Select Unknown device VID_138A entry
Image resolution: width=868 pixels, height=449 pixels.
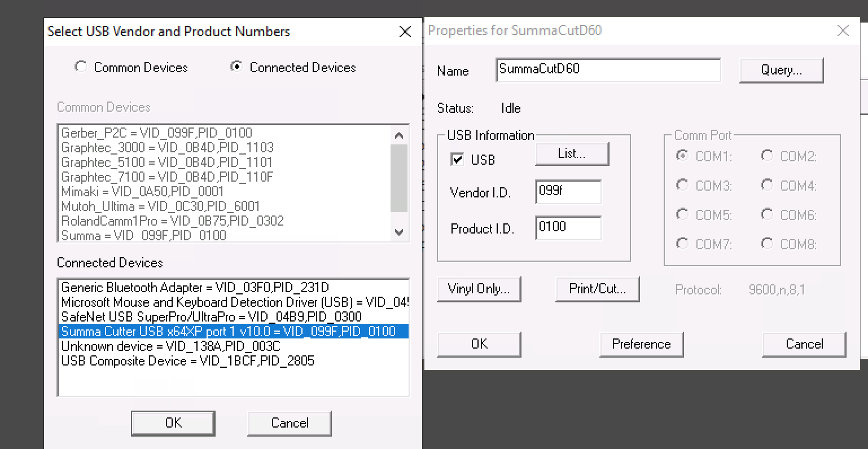234,346
